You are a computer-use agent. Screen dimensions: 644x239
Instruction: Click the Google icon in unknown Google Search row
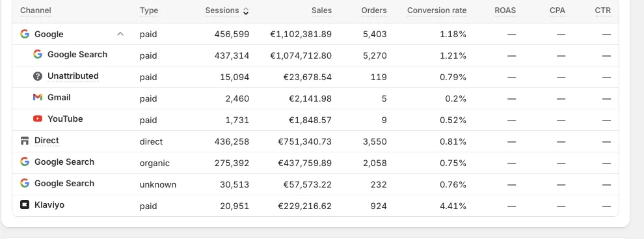25,183
